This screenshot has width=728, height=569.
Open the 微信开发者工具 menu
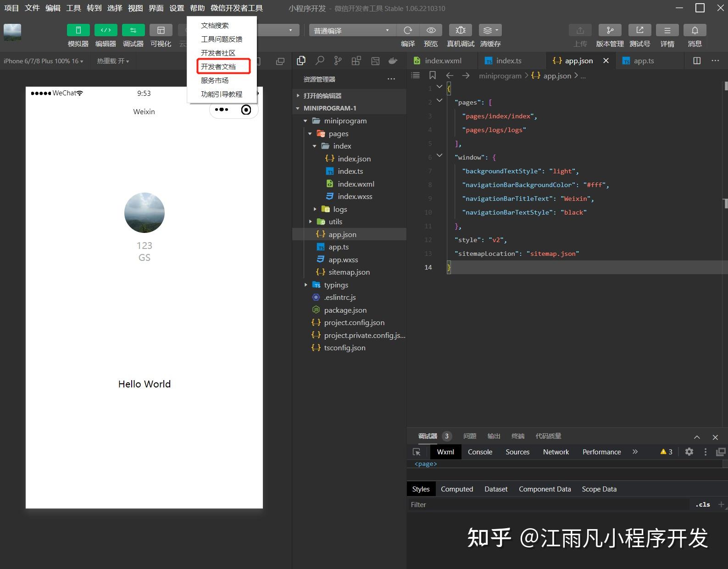pyautogui.click(x=237, y=8)
